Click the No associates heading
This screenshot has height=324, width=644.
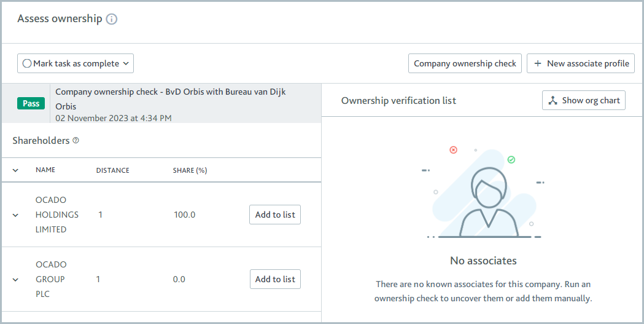tap(483, 261)
